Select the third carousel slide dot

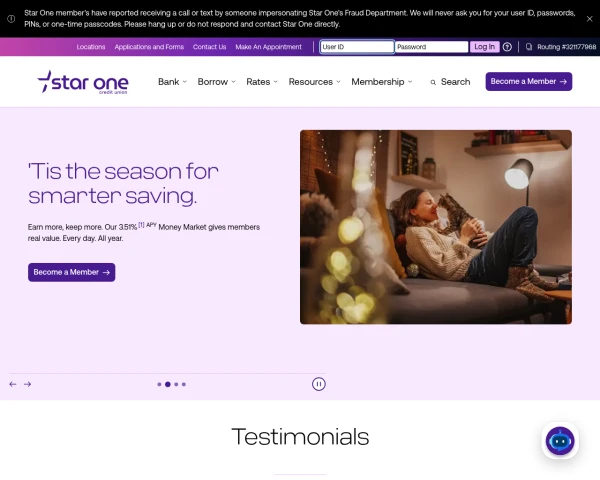pos(176,384)
